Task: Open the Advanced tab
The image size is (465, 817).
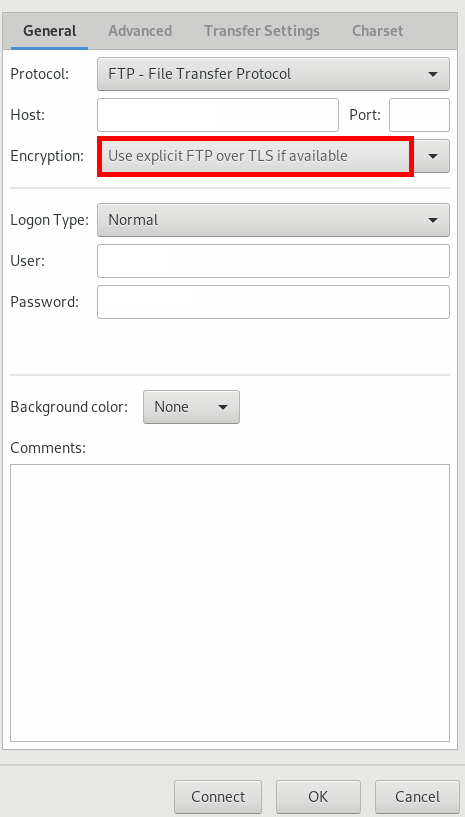Action: [140, 31]
